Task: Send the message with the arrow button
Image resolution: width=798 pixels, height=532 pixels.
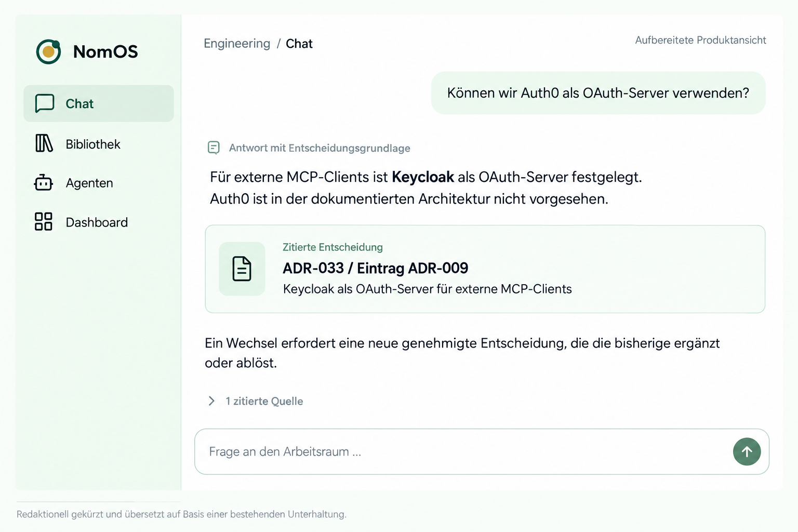Action: click(x=747, y=451)
